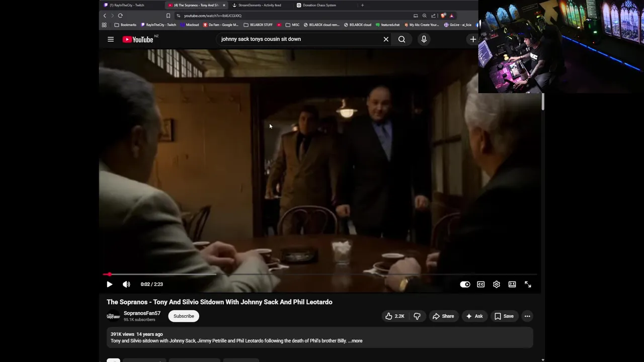Click the 391K views 14 years ago text
The height and width of the screenshot is (362, 644).
[137, 334]
